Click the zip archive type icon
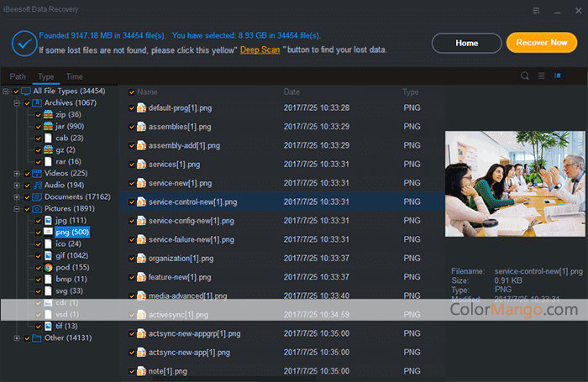The height and width of the screenshot is (382, 588). pos(49,114)
